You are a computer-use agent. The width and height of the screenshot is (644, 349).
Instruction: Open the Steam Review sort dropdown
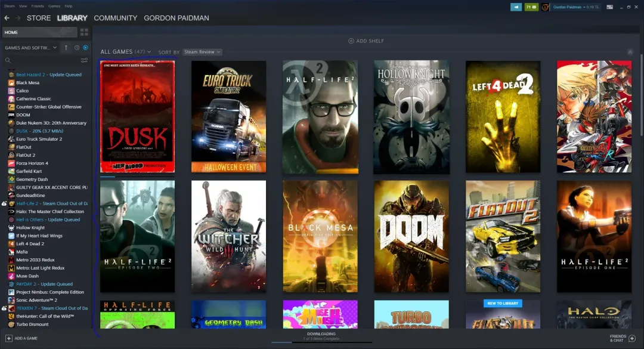(202, 52)
